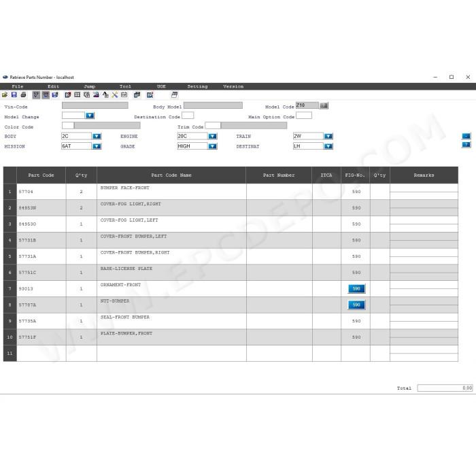
Task: Select the 'BASE-LICENSE PLATE' name cell
Action: click(171, 272)
